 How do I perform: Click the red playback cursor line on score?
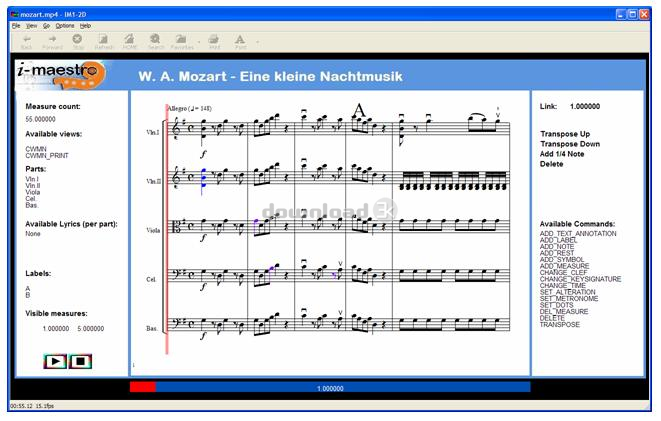pyautogui.click(x=167, y=230)
